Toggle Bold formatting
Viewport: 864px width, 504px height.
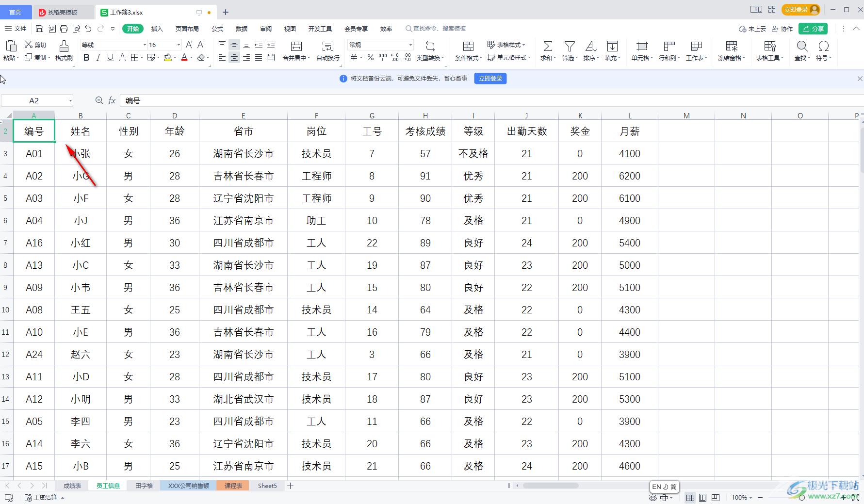click(x=86, y=58)
